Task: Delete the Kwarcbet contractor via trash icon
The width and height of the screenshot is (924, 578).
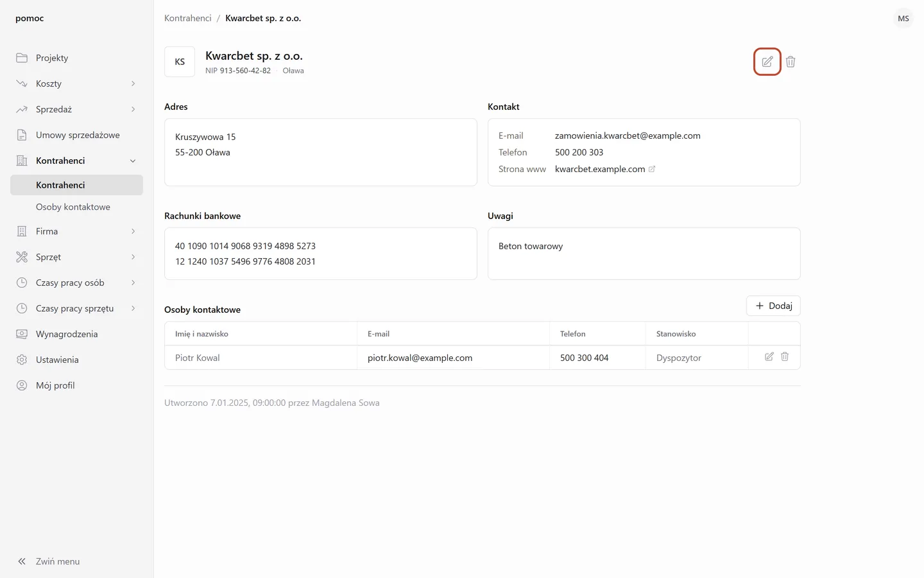Action: [x=791, y=62]
